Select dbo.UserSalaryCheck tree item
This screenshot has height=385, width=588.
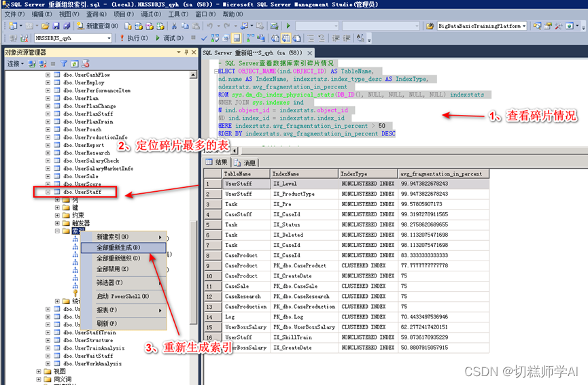[91, 161]
